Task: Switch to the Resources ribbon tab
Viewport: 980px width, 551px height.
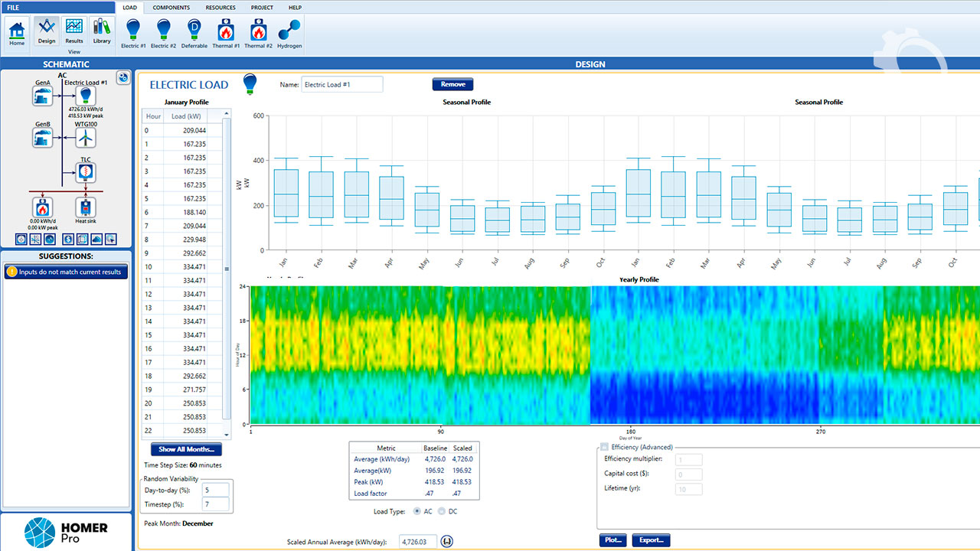Action: coord(220,7)
